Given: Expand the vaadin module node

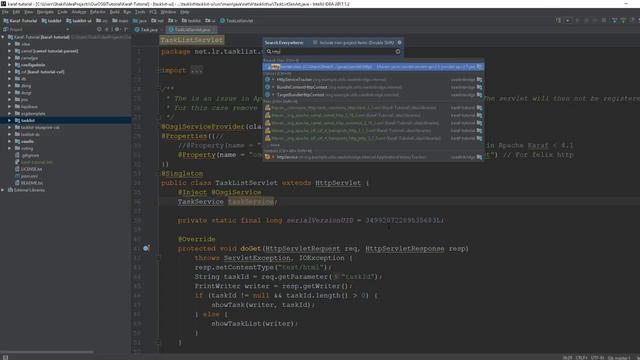Looking at the screenshot, I should 9,141.
